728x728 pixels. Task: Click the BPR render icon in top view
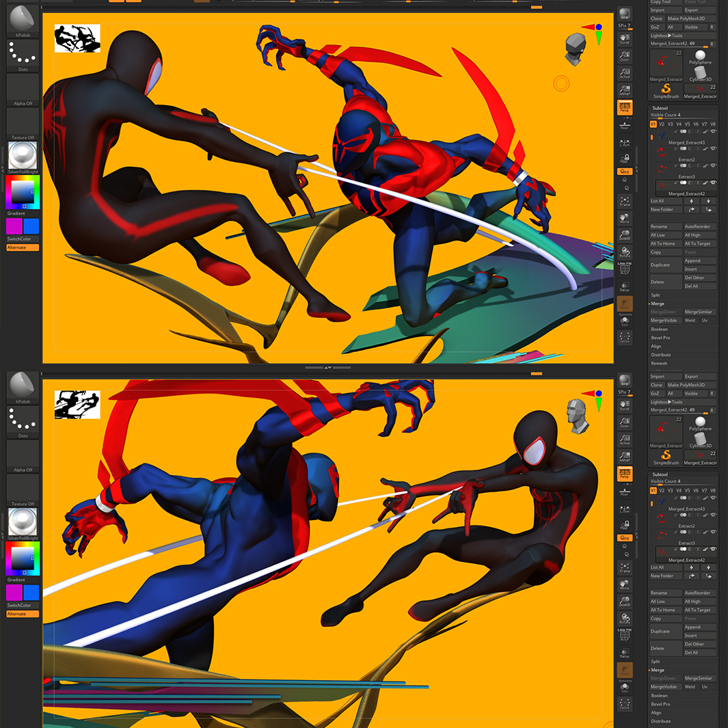[x=625, y=14]
